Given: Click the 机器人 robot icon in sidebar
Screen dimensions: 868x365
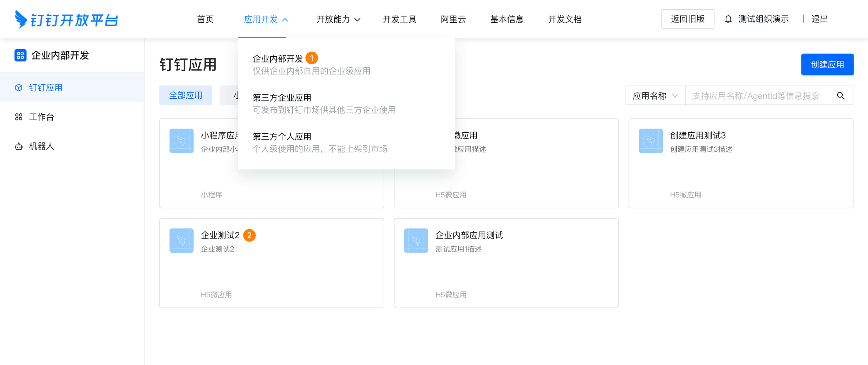Looking at the screenshot, I should point(19,146).
